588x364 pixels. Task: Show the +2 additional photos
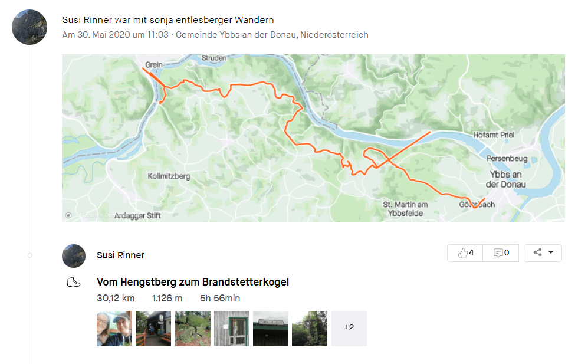(349, 329)
